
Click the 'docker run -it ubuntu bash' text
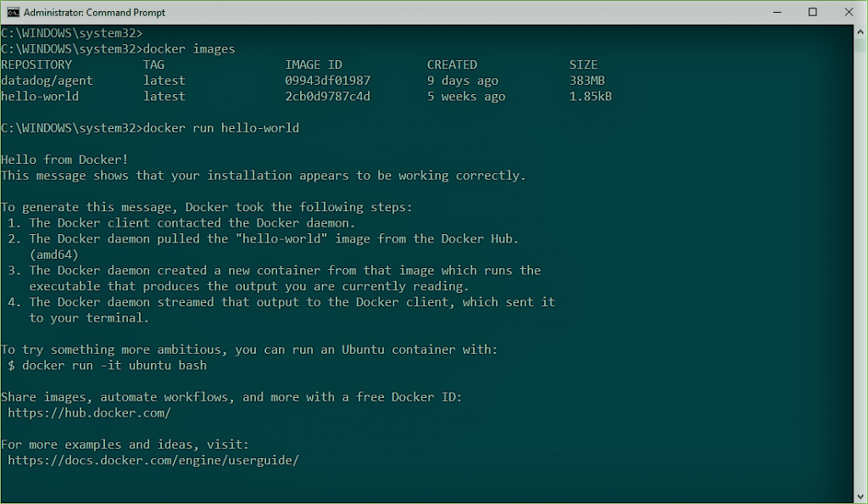(114, 366)
